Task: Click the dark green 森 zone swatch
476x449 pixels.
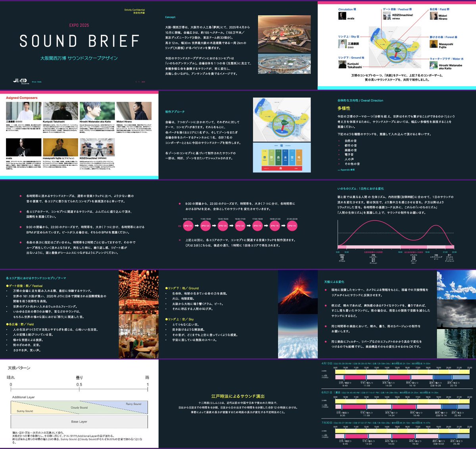Action: pos(278,157)
